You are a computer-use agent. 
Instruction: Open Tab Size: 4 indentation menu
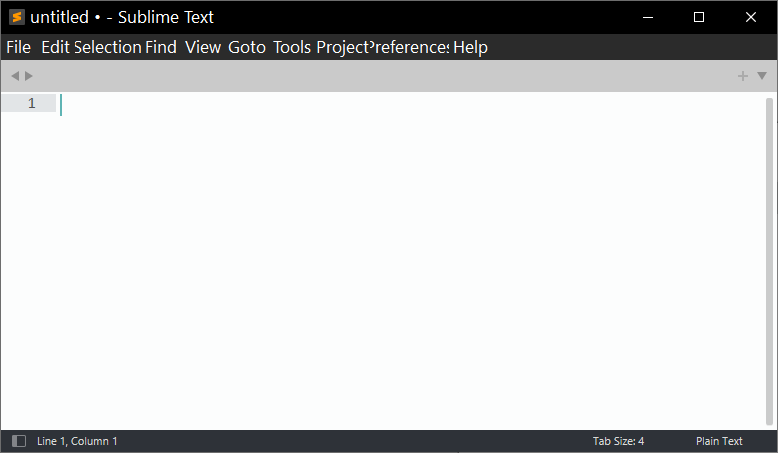618,441
